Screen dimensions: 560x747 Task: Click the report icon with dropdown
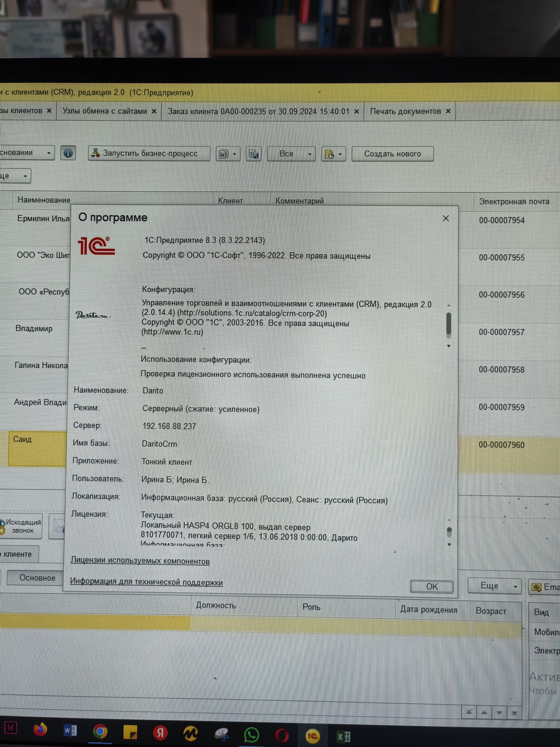coord(228,154)
